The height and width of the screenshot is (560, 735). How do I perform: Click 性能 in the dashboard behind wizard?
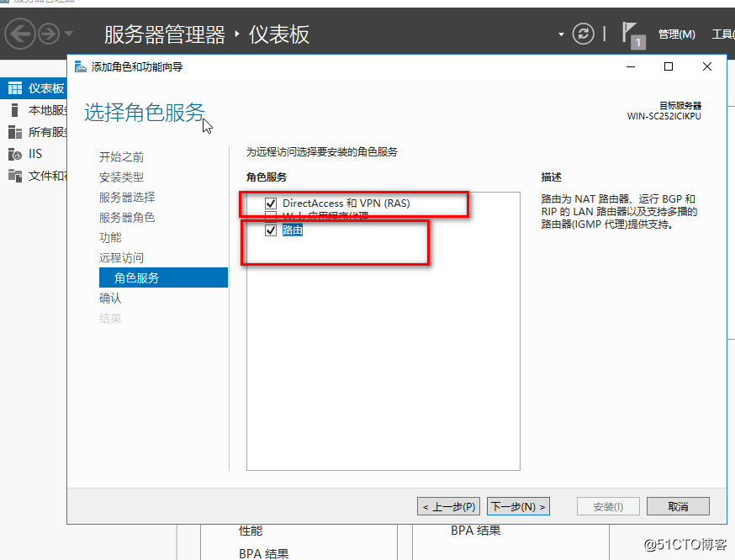point(251,531)
